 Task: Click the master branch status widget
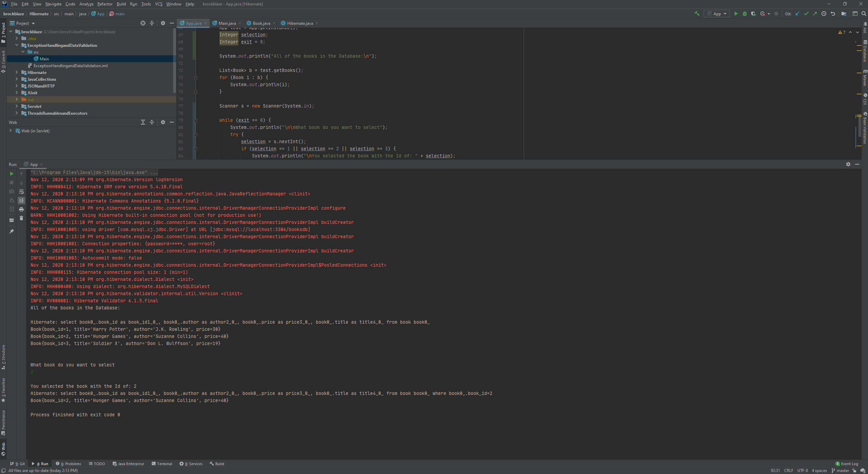pos(840,470)
